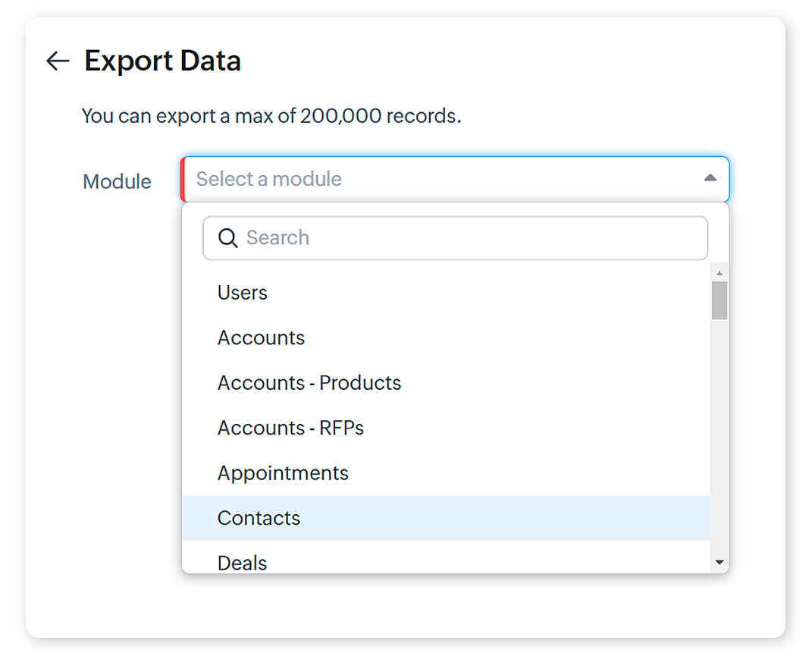This screenshot has height=656, width=812.
Task: Pick 'Accounts - Products' from the list
Action: click(309, 383)
